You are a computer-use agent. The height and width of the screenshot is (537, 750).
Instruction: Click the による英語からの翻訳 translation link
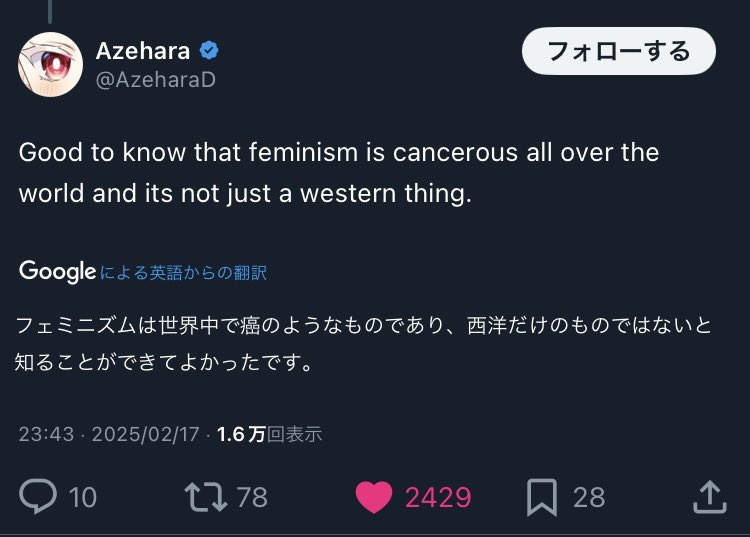pos(184,272)
